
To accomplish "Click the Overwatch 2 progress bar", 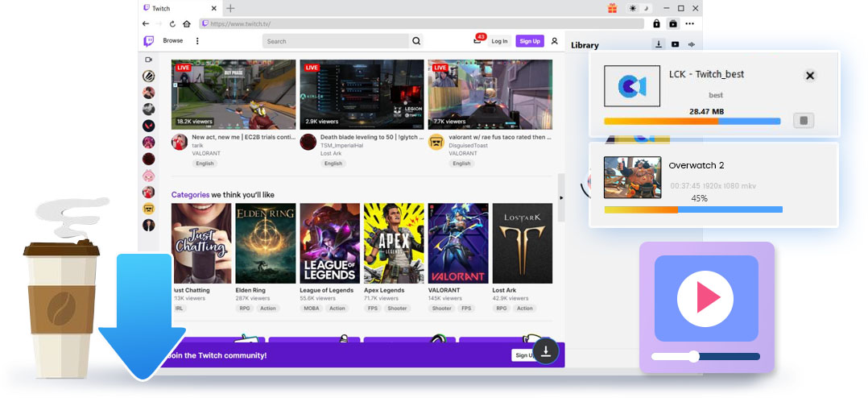I will coord(693,209).
